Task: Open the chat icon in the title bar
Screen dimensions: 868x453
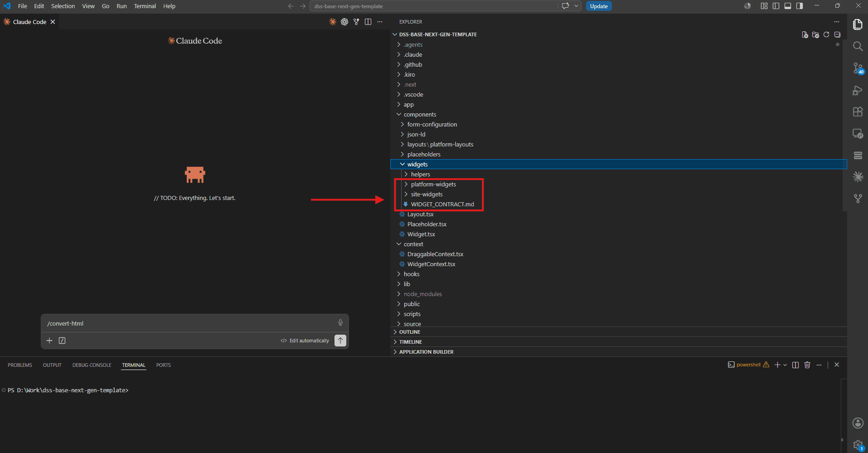Action: point(566,6)
